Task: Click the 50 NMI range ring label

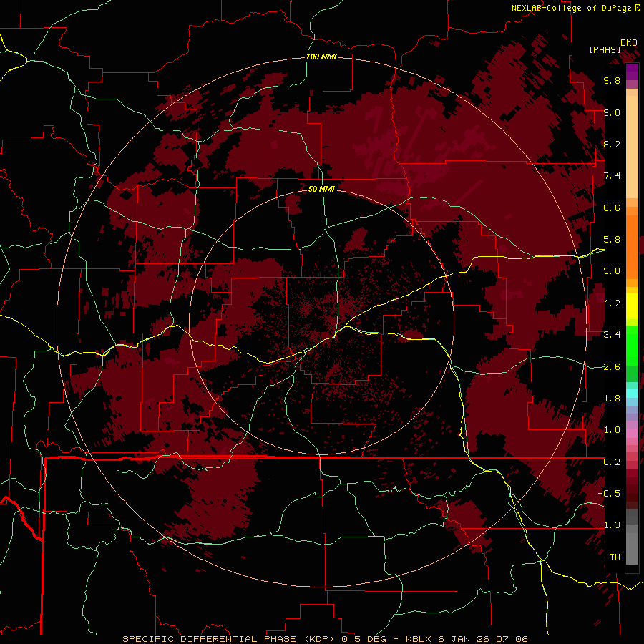Action: pos(321,189)
